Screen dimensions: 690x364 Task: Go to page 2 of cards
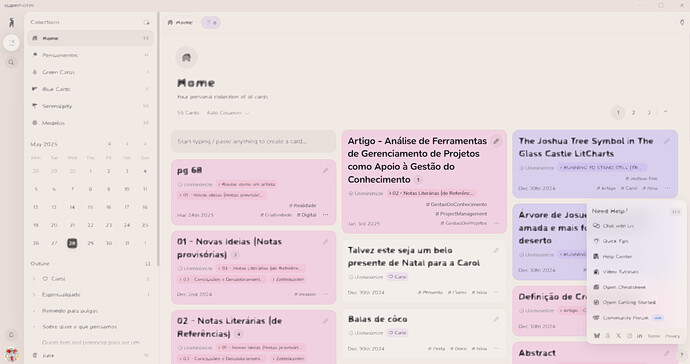pyautogui.click(x=633, y=113)
